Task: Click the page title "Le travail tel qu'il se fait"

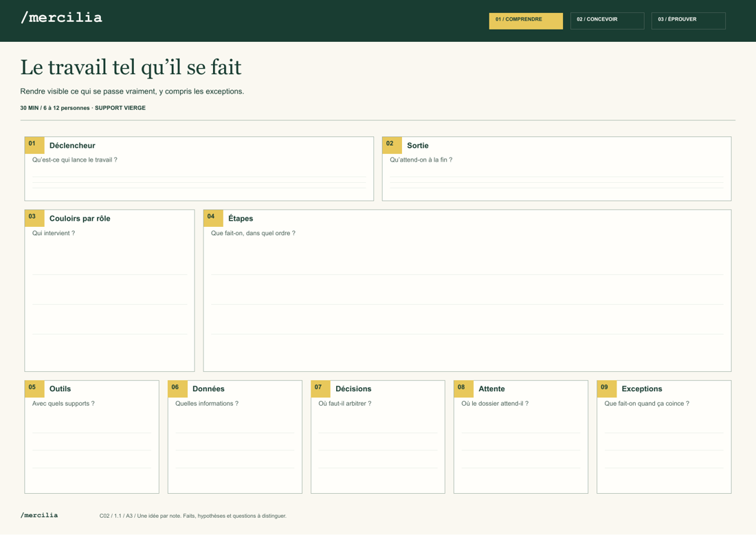Action: click(x=131, y=67)
